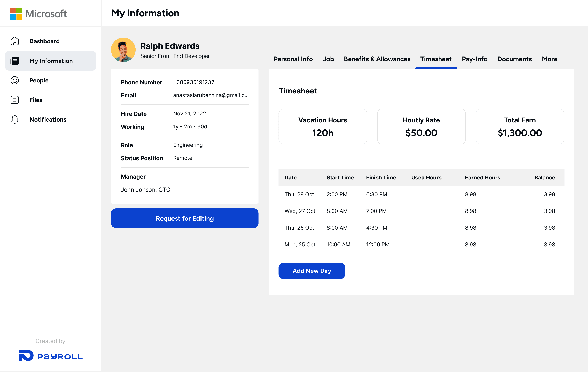Click the Total Earn card
This screenshot has width=588, height=372.
520,126
